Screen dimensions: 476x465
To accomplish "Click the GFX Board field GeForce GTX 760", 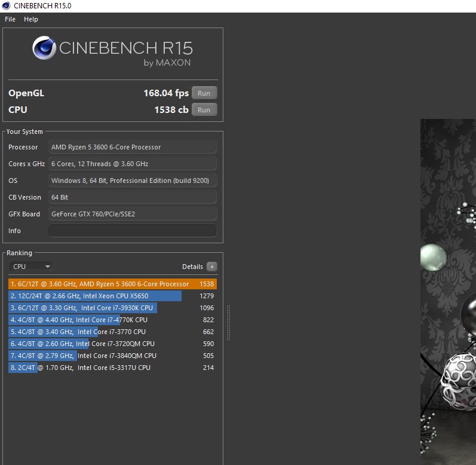I will pos(133,214).
